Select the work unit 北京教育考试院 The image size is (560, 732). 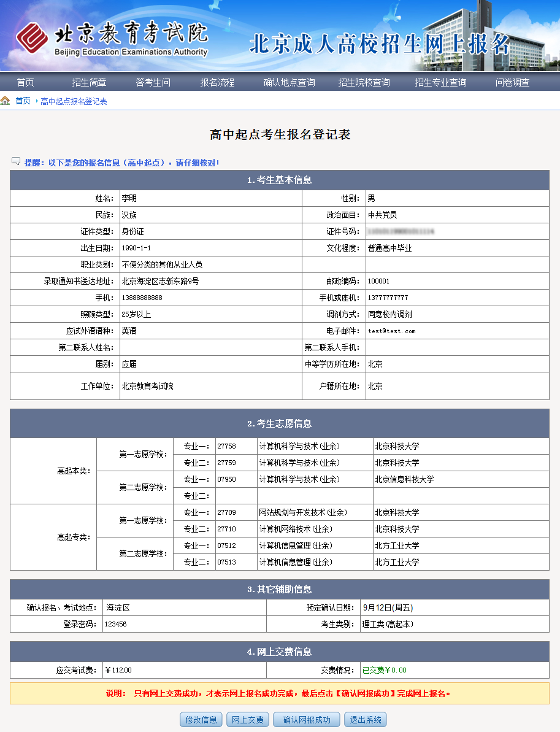147,386
